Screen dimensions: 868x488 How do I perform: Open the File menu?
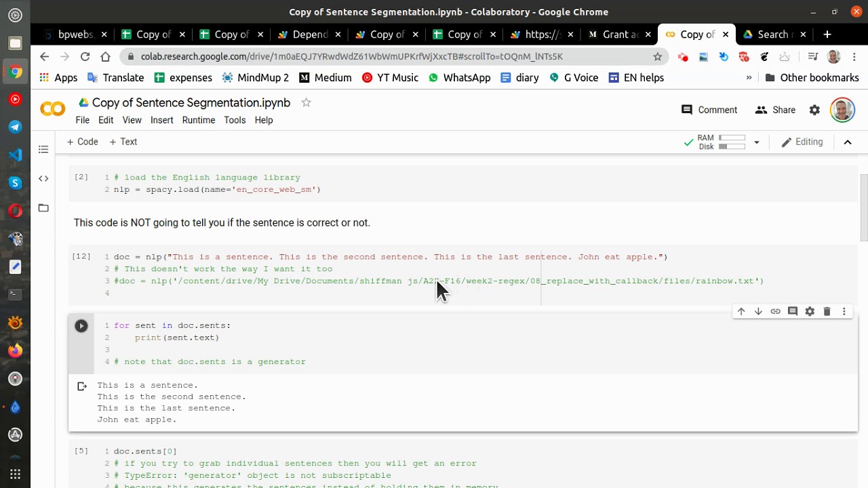pyautogui.click(x=82, y=120)
